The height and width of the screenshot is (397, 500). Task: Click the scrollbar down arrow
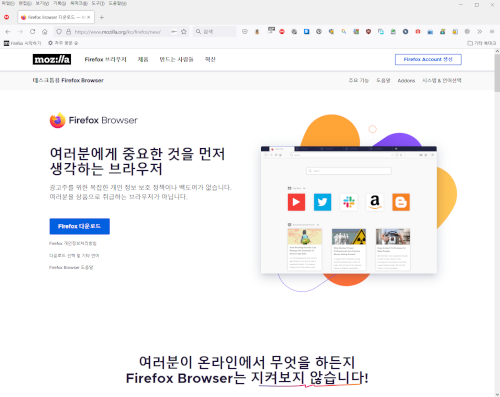click(497, 394)
